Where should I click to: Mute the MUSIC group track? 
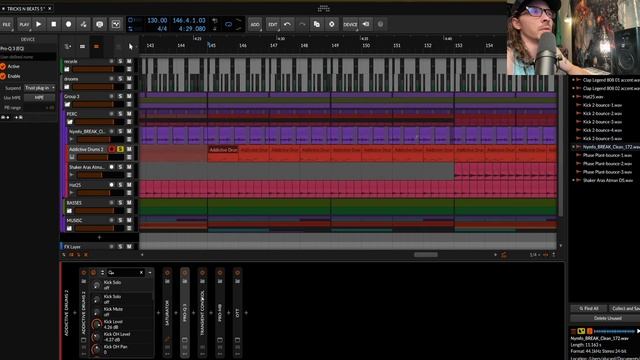[129, 220]
